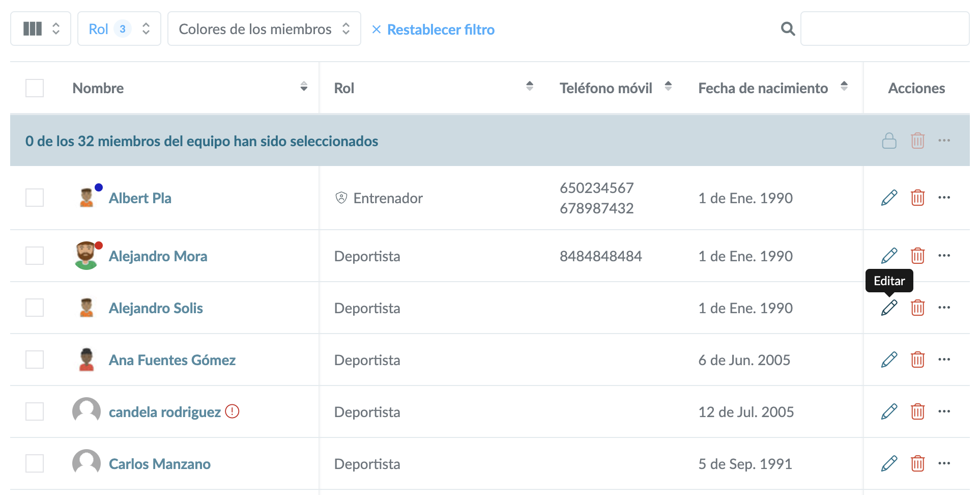Sort the table by Nombre column
This screenshot has width=980, height=495.
tap(304, 87)
